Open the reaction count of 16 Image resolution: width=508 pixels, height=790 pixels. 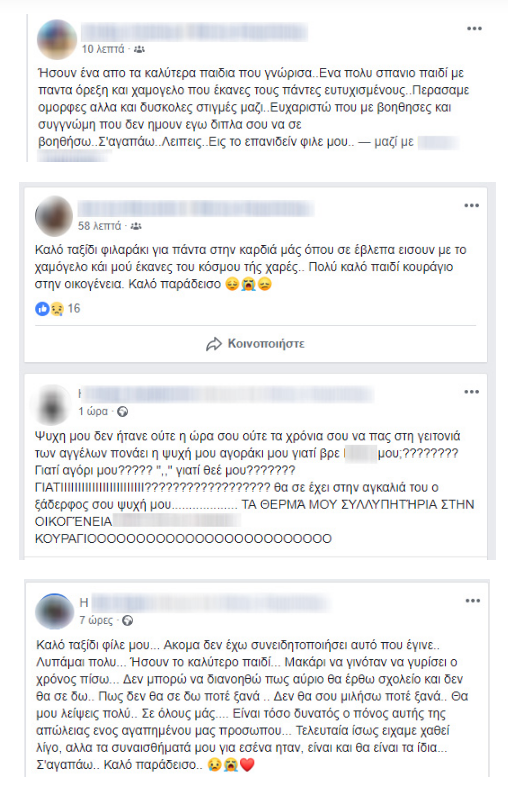point(74,308)
